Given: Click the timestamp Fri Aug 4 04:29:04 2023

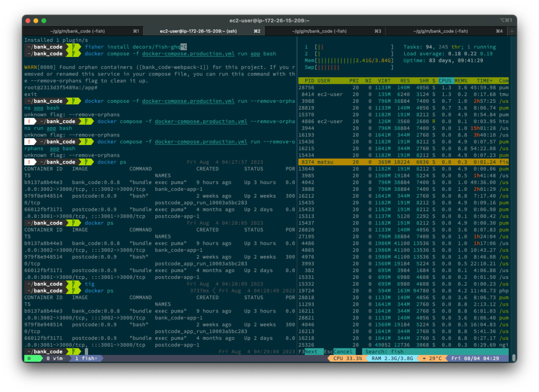Looking at the screenshot, I should pyautogui.click(x=257, y=352).
